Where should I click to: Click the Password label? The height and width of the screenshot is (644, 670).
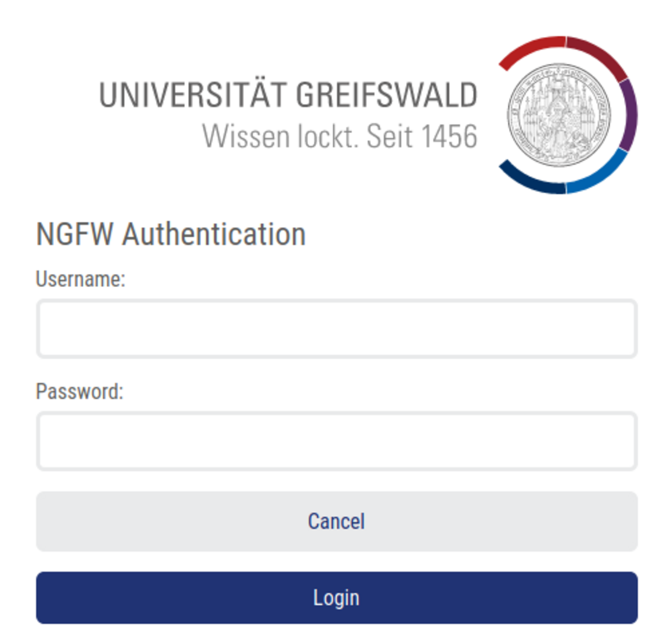[79, 392]
